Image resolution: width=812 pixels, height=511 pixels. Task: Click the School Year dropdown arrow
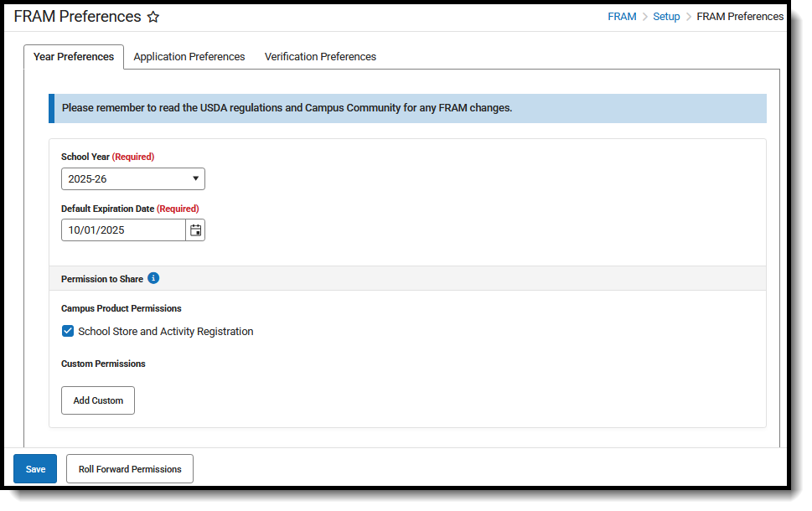[196, 178]
